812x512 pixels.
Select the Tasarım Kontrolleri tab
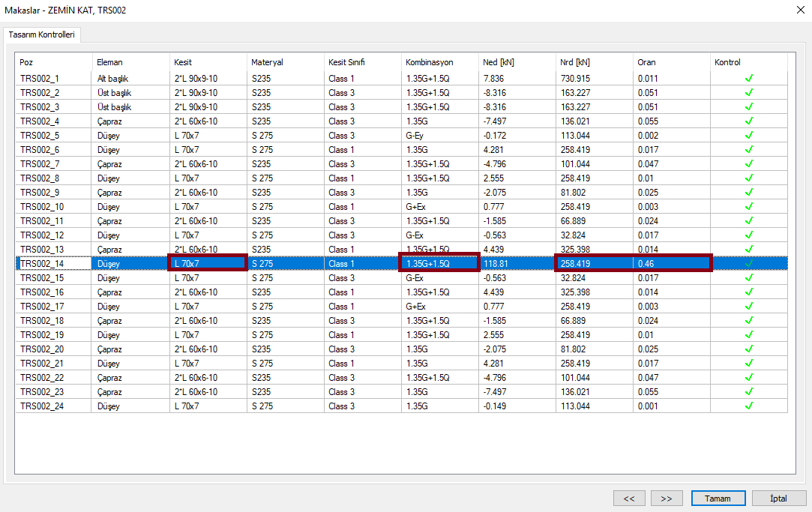point(41,35)
